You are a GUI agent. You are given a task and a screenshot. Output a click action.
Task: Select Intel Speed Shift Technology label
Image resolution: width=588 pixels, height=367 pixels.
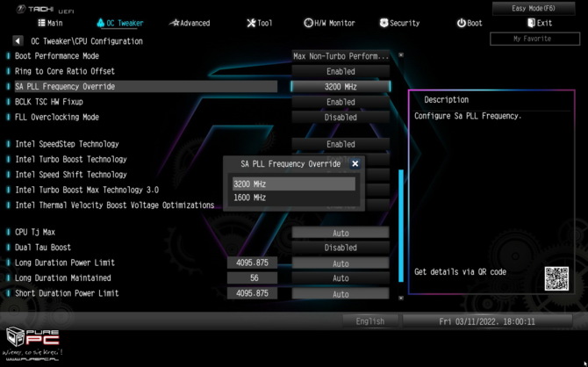pyautogui.click(x=71, y=175)
